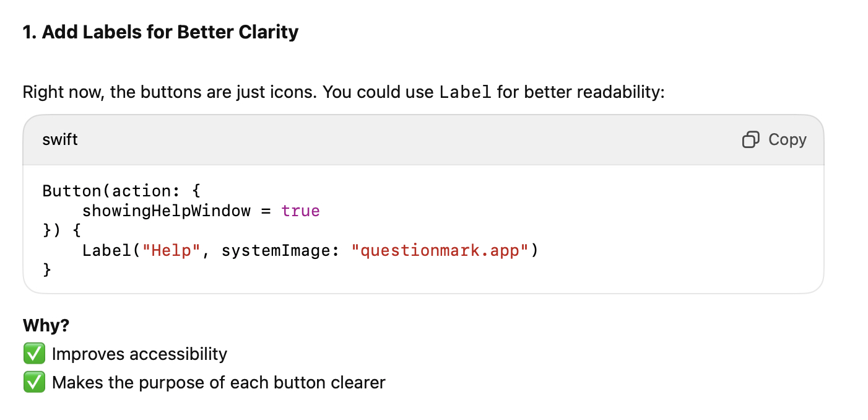Click the overlapping-squares copy glyph
Viewport: 868px width, 420px height.
[750, 139]
